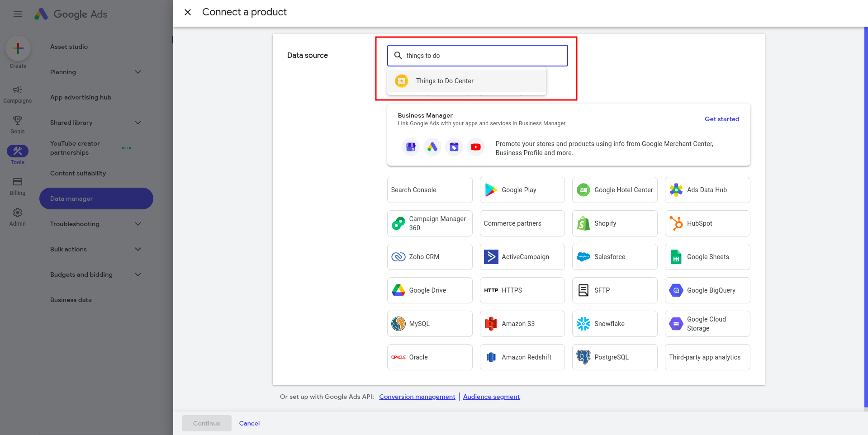Click the Create plus button
The width and height of the screenshot is (868, 435).
point(18,48)
